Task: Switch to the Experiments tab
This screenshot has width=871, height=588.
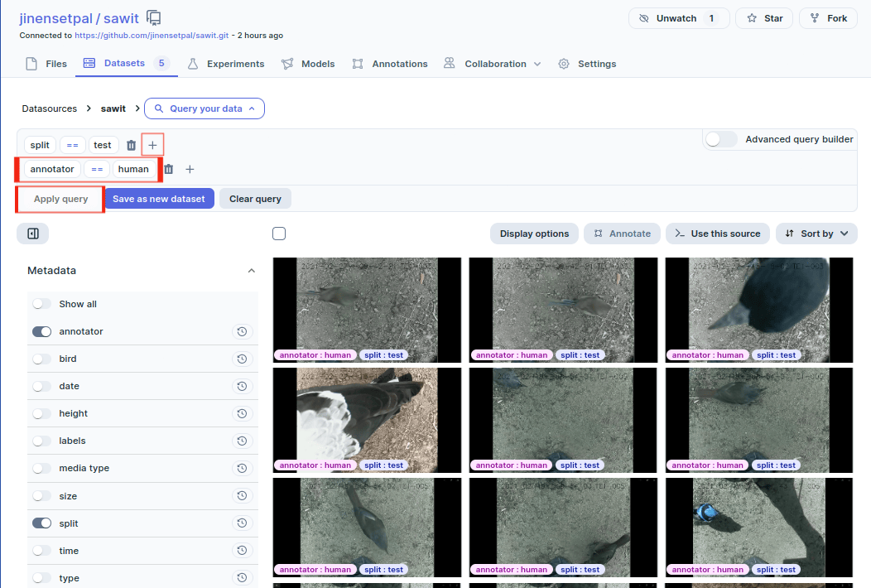Action: (x=226, y=64)
